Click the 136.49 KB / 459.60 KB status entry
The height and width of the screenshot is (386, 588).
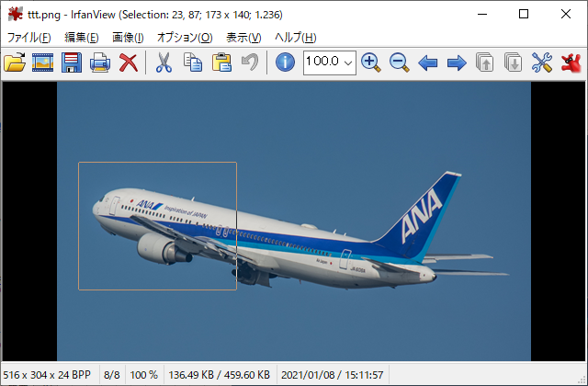tap(219, 375)
